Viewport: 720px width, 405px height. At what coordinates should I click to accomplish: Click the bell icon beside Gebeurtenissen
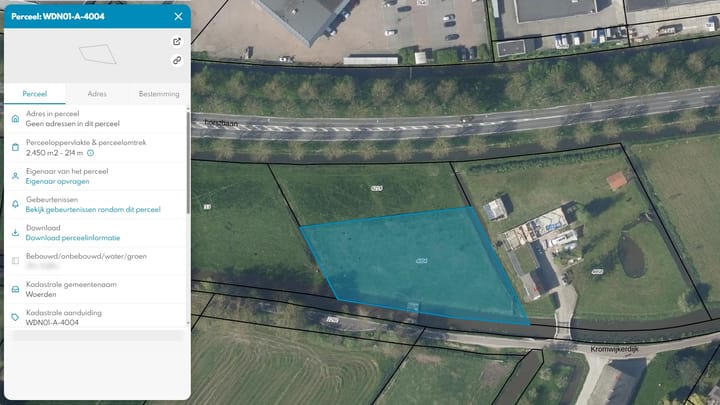[x=15, y=205]
